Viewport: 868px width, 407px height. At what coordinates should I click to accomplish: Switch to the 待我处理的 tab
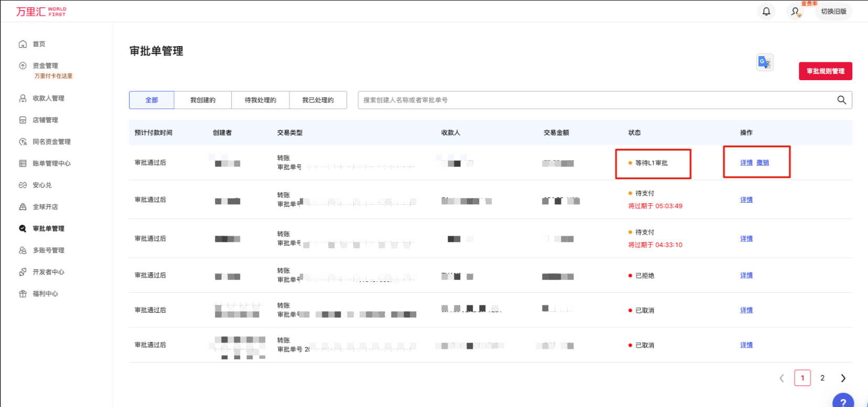[260, 100]
